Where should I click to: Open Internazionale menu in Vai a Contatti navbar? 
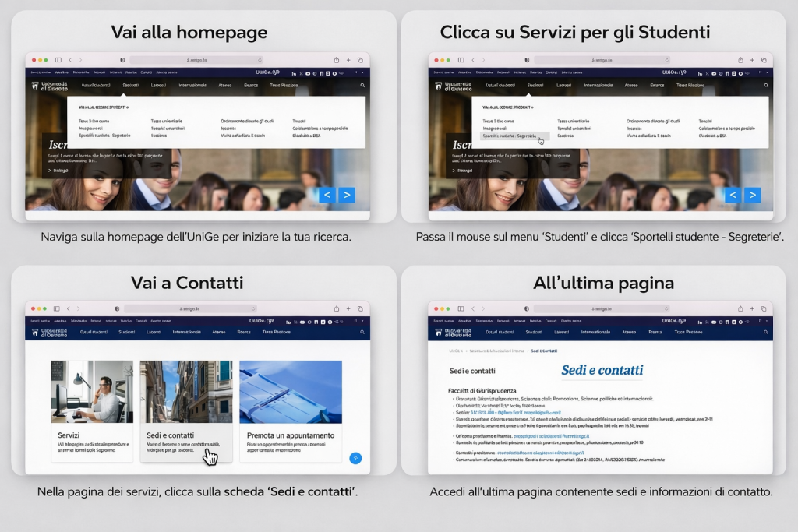click(x=186, y=332)
